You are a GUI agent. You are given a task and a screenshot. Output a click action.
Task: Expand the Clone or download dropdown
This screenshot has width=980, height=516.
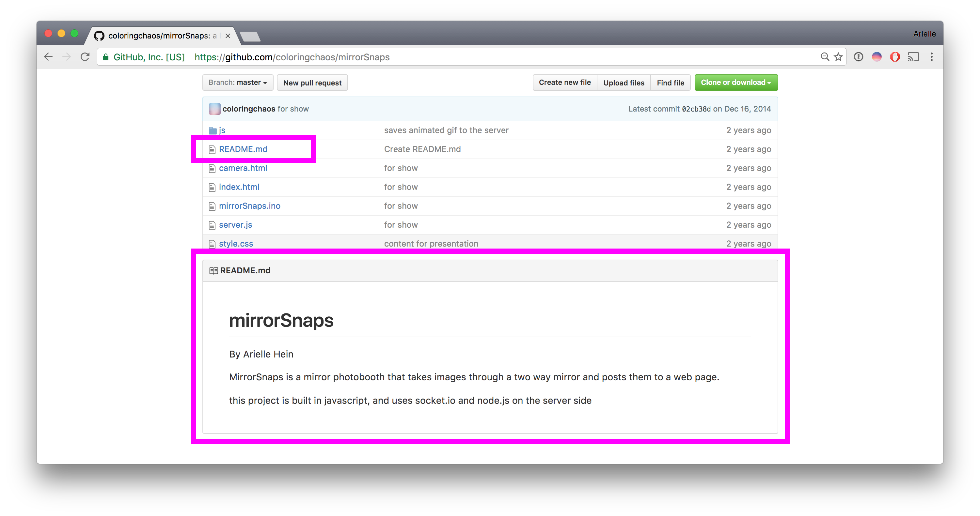[736, 83]
